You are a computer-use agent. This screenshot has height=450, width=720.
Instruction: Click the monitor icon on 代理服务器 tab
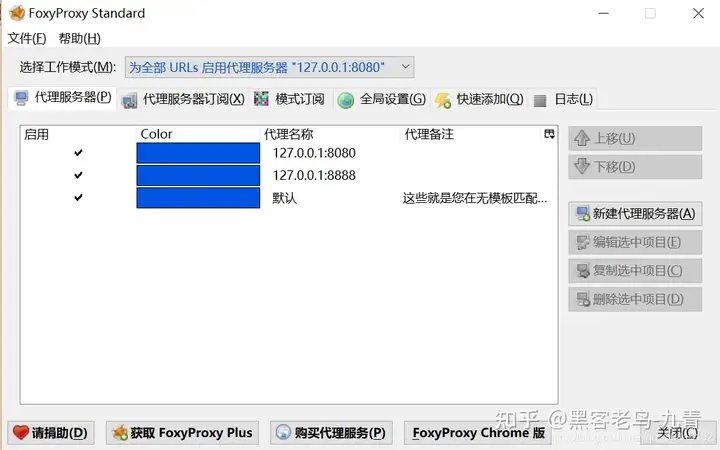(x=21, y=98)
